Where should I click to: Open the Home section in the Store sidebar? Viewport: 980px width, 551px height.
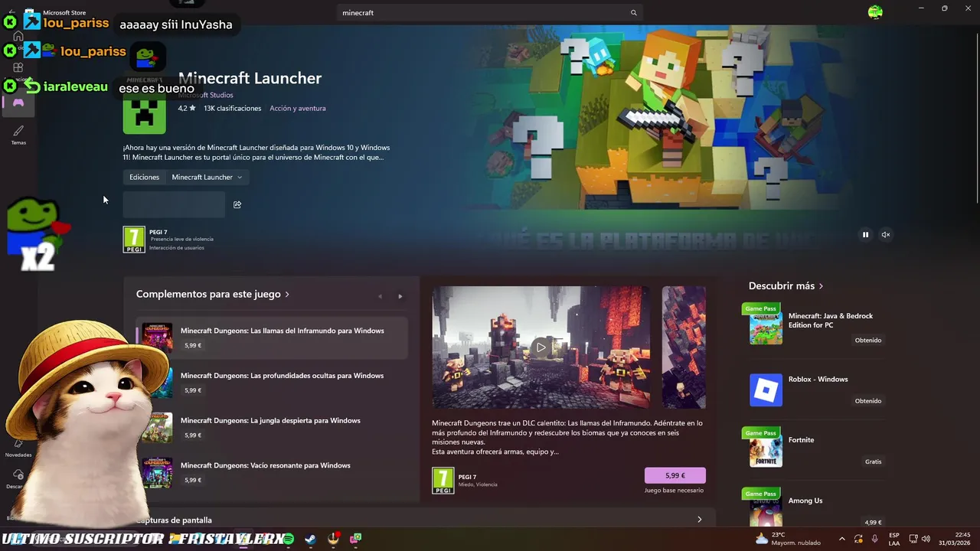pos(18,37)
